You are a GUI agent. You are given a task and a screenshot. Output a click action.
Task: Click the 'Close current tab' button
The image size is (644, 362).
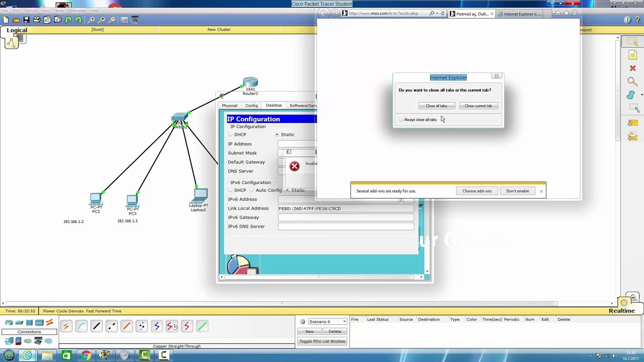[478, 106]
